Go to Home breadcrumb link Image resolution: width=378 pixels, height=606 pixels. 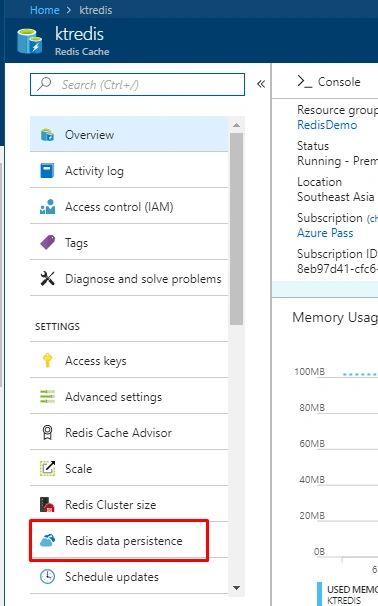(x=45, y=10)
